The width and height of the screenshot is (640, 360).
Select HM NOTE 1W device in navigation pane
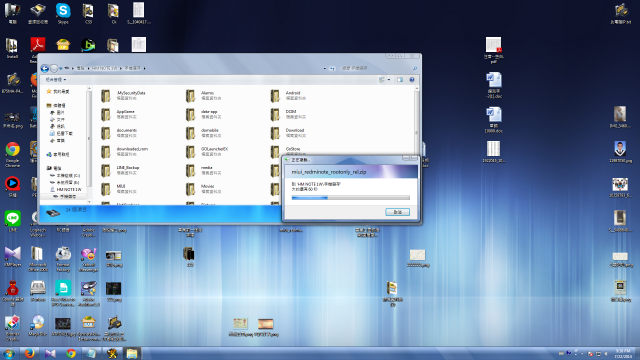(66, 189)
